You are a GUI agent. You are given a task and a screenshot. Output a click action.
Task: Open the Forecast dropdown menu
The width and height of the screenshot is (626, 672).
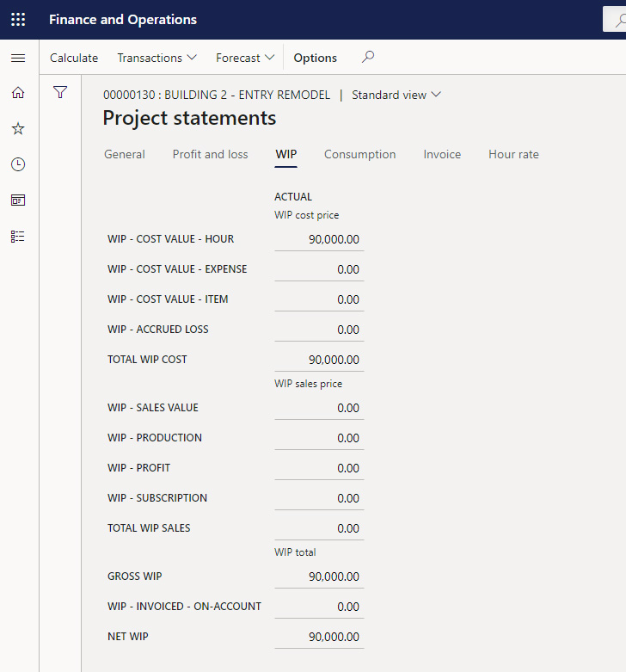245,58
